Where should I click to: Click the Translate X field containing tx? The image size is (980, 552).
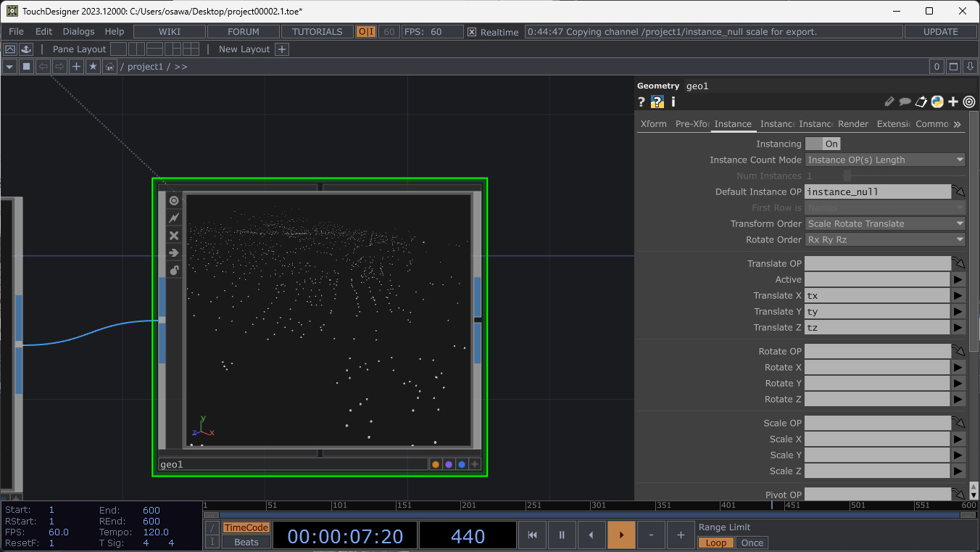pyautogui.click(x=878, y=295)
